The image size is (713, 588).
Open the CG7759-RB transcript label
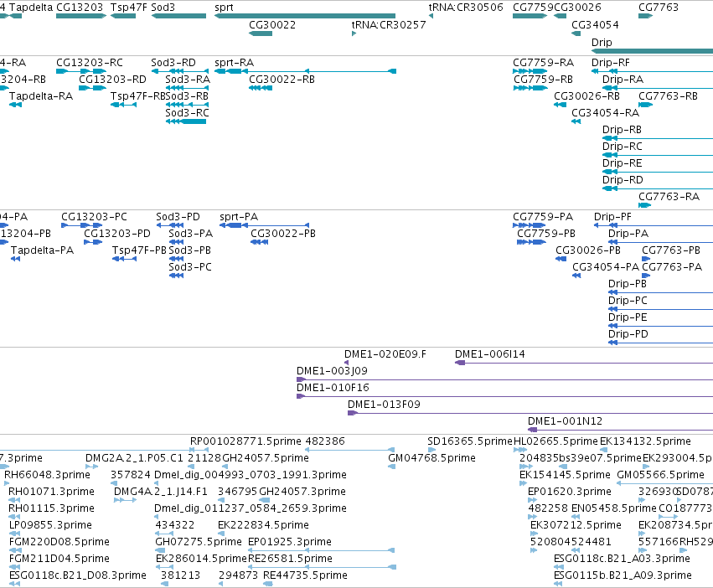click(x=543, y=80)
